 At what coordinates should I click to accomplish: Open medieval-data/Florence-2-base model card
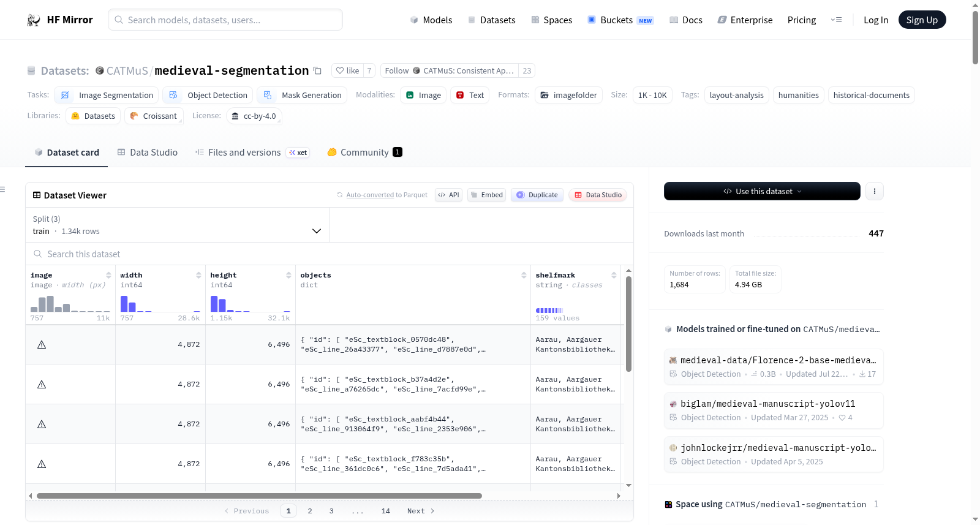point(774,366)
